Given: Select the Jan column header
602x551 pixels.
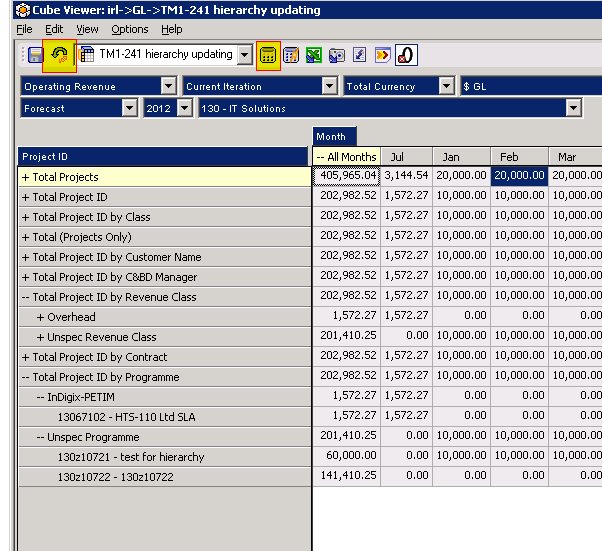Looking at the screenshot, I should [x=461, y=157].
